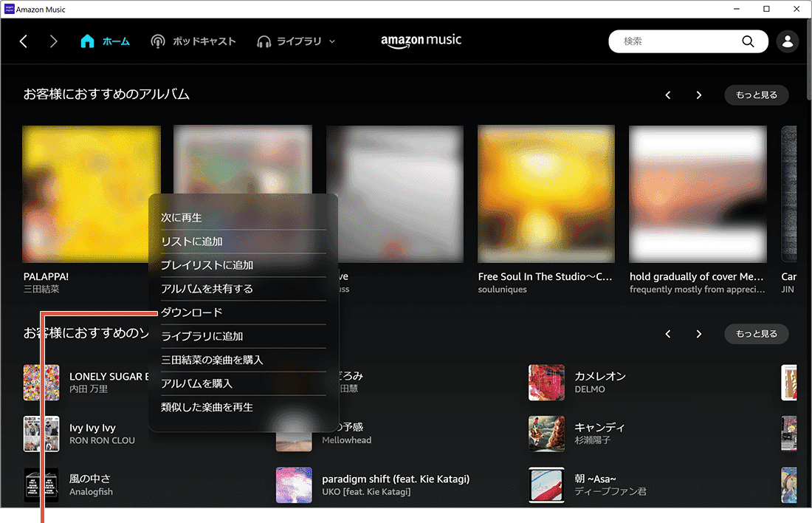
Task: Click the headphones Library icon
Action: coord(264,41)
